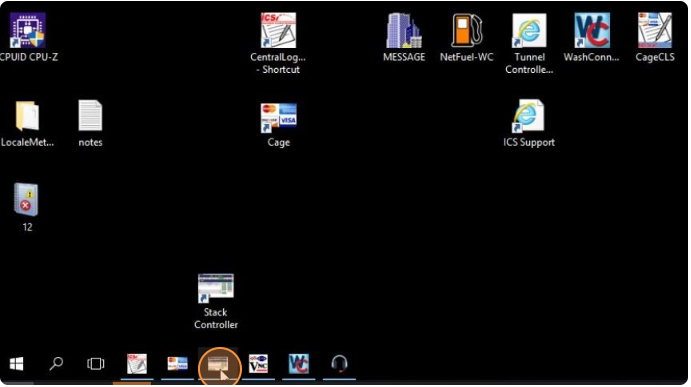Image resolution: width=691 pixels, height=387 pixels.
Task: Open the ICS Support shortcut
Action: (529, 115)
